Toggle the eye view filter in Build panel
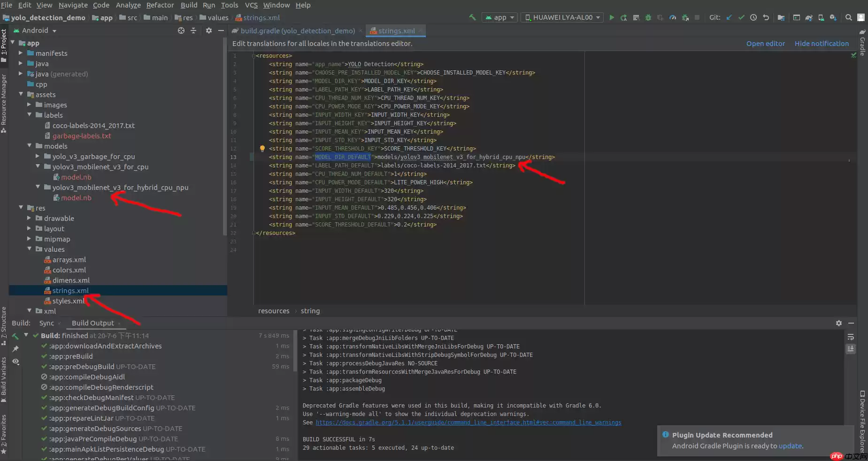 (15, 361)
